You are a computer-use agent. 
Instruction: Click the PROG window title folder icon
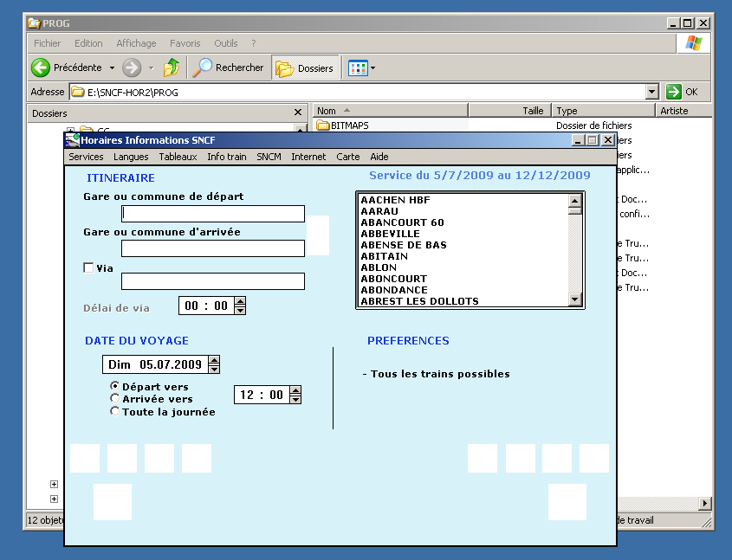click(x=34, y=23)
